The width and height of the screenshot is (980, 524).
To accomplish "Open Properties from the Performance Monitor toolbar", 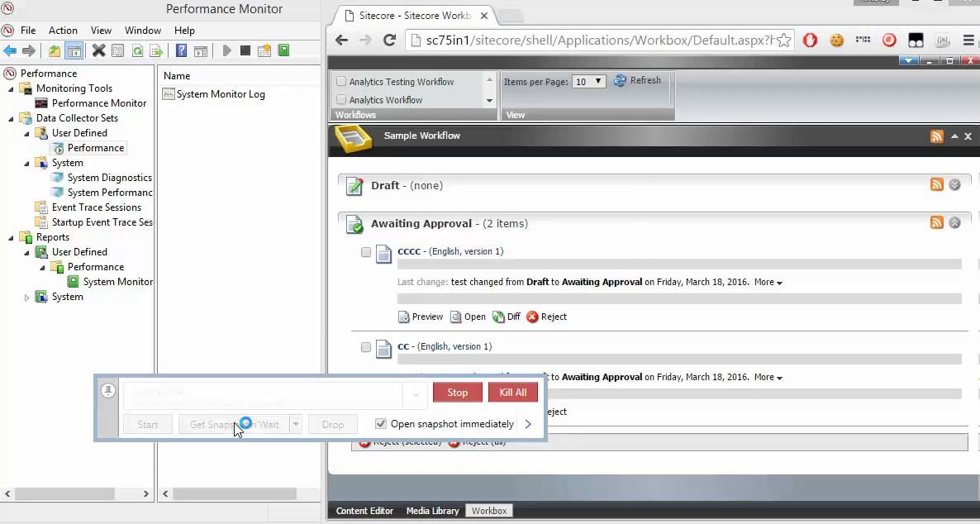I will tap(117, 50).
